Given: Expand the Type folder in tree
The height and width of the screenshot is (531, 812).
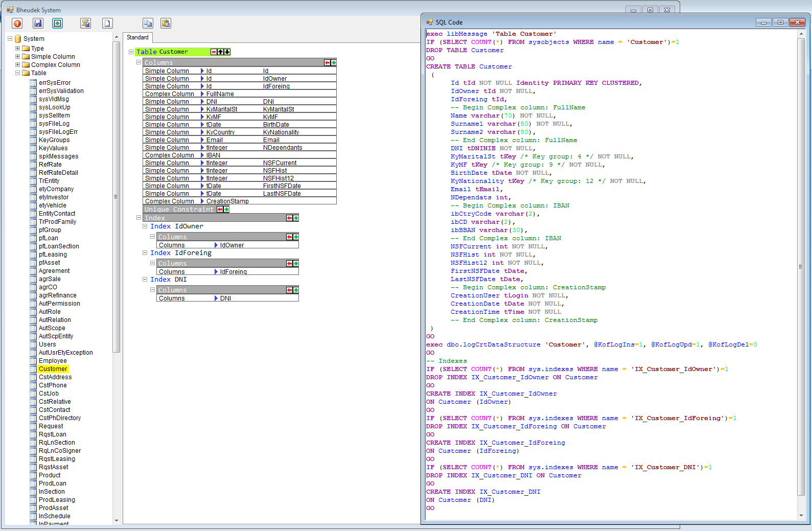Looking at the screenshot, I should pos(17,49).
